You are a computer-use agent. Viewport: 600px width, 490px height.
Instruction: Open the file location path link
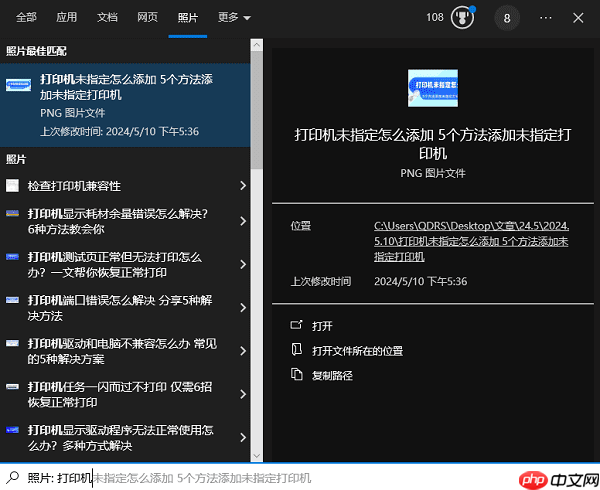click(471, 241)
